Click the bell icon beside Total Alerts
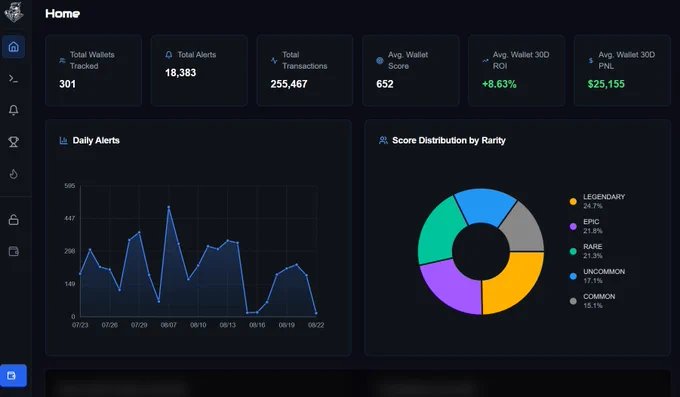This screenshot has width=680, height=397. (x=169, y=55)
